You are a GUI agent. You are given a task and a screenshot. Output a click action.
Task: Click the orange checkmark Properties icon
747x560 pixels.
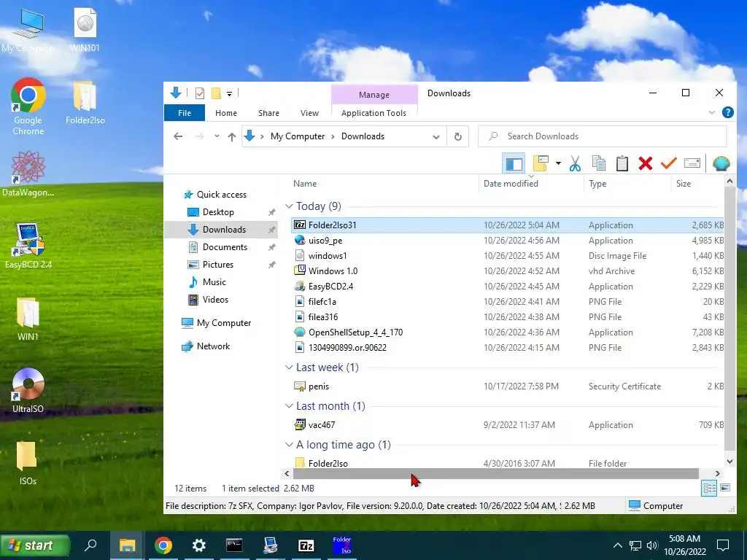tap(668, 163)
